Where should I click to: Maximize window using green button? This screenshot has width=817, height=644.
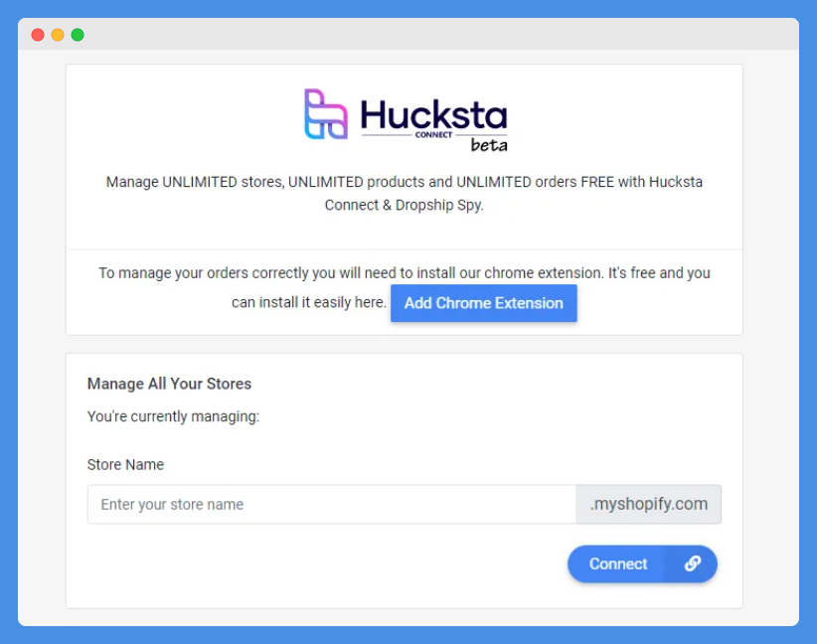click(78, 35)
